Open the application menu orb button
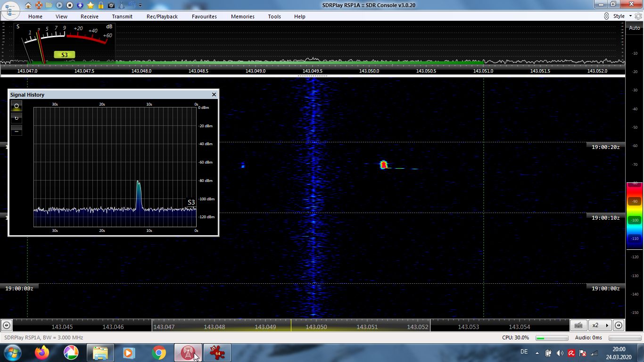The image size is (644, 362). click(10, 11)
